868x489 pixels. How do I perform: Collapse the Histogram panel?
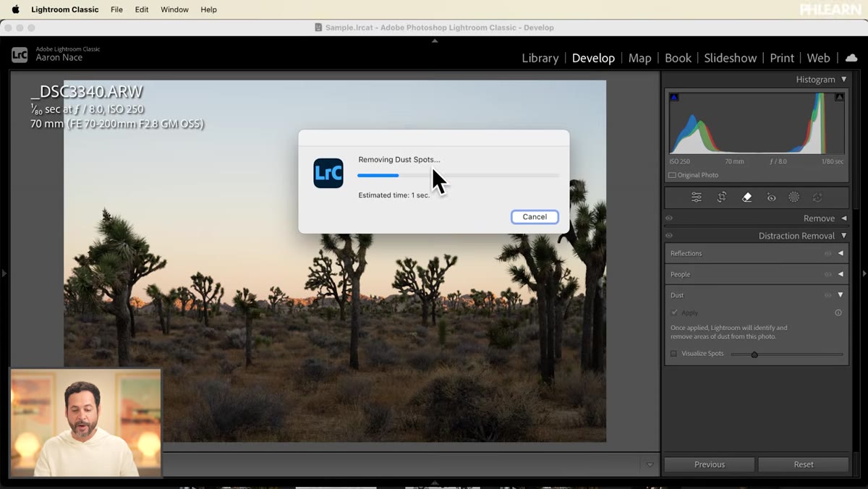click(843, 80)
